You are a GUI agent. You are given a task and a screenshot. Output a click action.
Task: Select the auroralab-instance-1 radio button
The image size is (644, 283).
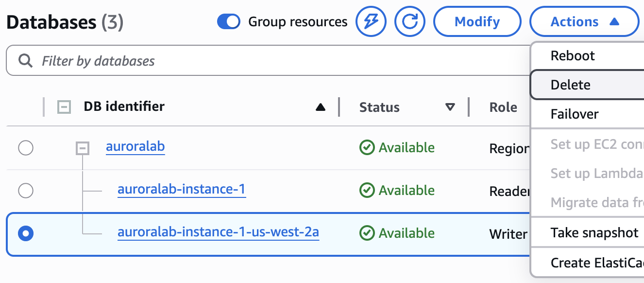point(25,190)
